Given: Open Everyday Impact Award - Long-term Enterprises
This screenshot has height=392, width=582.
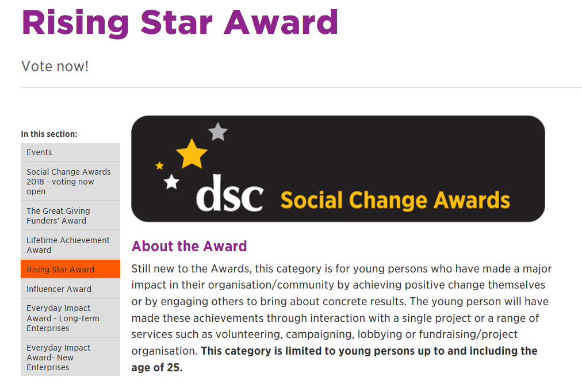Looking at the screenshot, I should (x=63, y=318).
